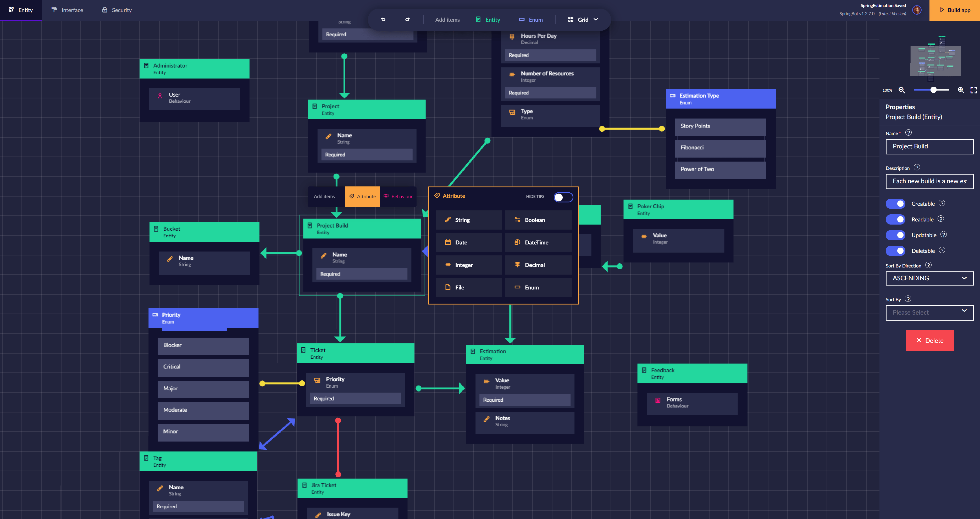Select the Bucket entity header
Screen dimensions: 980x519
click(x=204, y=232)
